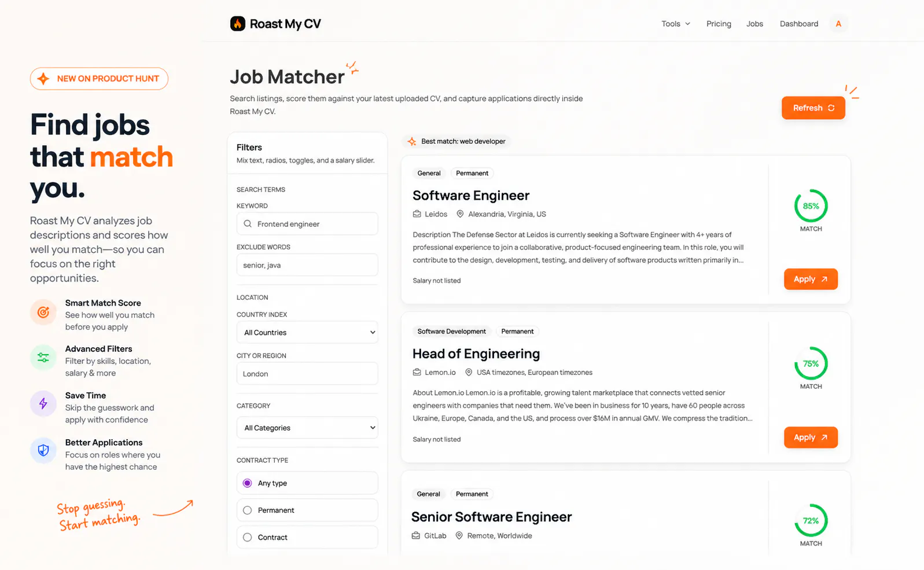Click the briefcase icon next to Leidos
The height and width of the screenshot is (570, 924).
tap(417, 214)
